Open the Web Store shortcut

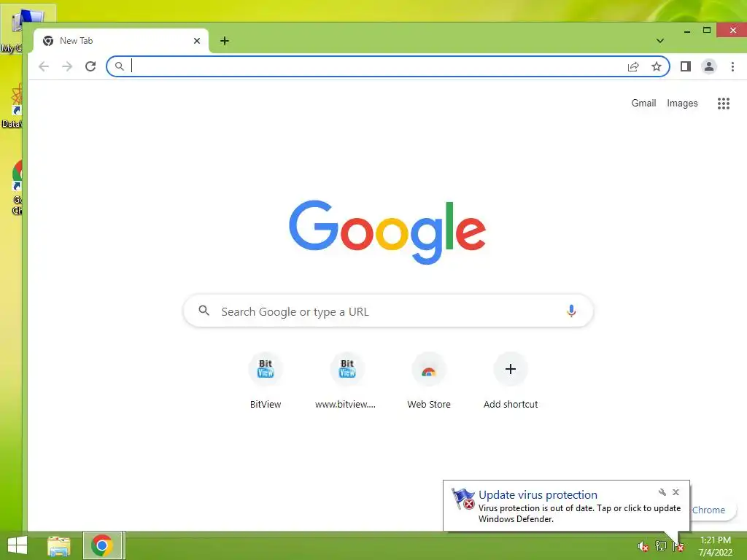pyautogui.click(x=429, y=381)
